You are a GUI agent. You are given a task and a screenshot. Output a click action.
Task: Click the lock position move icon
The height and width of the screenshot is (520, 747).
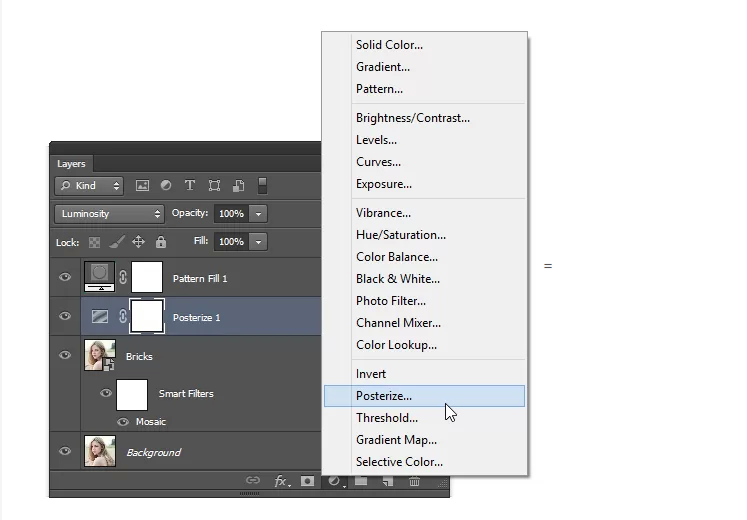(138, 242)
